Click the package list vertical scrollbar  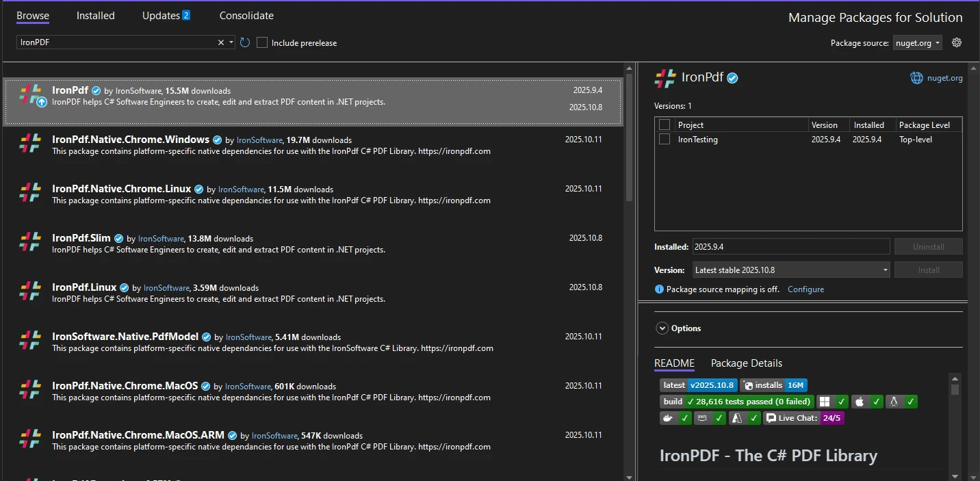pos(629,137)
